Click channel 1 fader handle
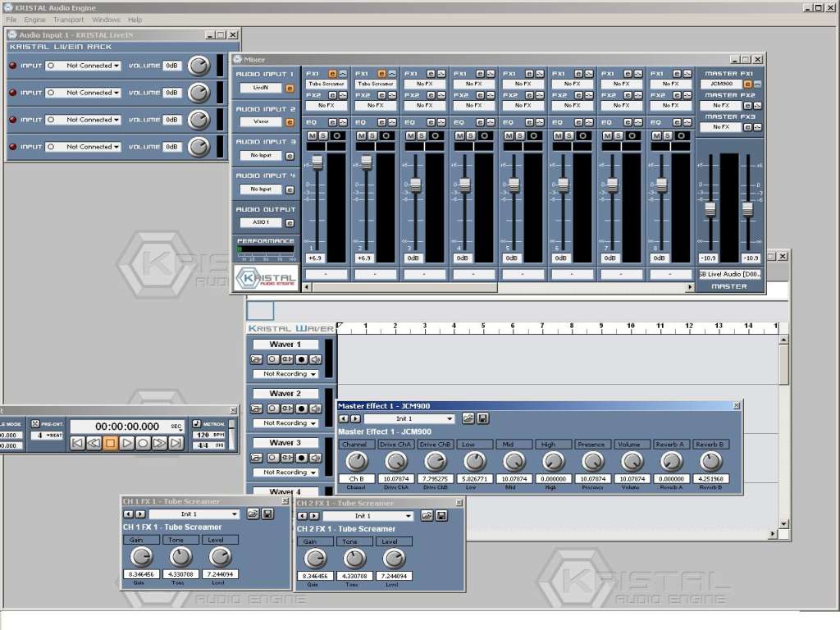 point(317,162)
